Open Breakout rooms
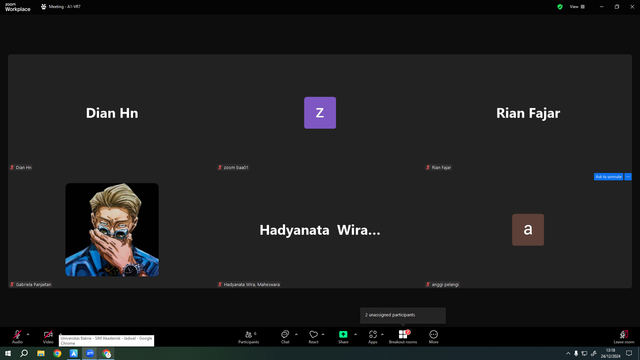This screenshot has height=360, width=640. [x=403, y=337]
